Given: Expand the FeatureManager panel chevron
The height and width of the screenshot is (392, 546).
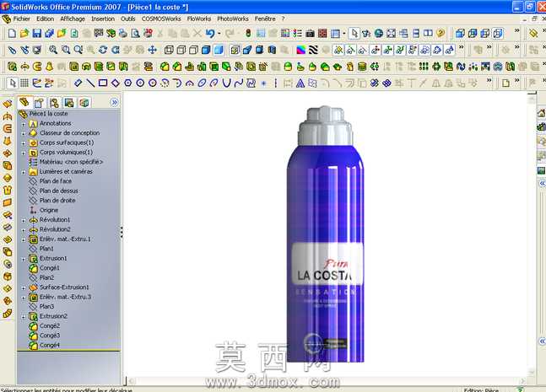Looking at the screenshot, I should pyautogui.click(x=114, y=102).
